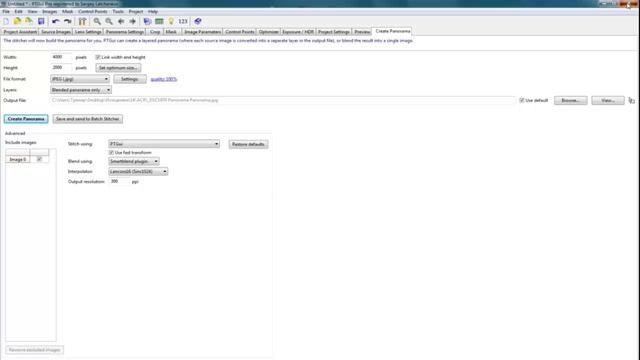Screen dimensions: 640x360
Task: Click the 123 numerical transform icon
Action: (x=183, y=21)
